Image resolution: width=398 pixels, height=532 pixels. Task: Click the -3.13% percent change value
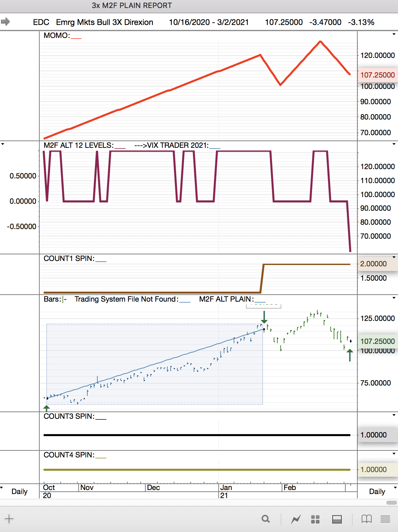361,22
